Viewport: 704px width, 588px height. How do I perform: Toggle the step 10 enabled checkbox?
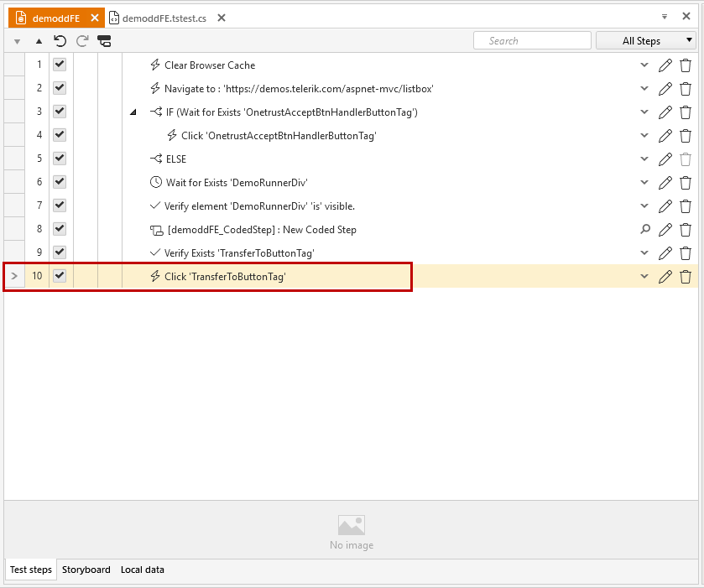60,276
